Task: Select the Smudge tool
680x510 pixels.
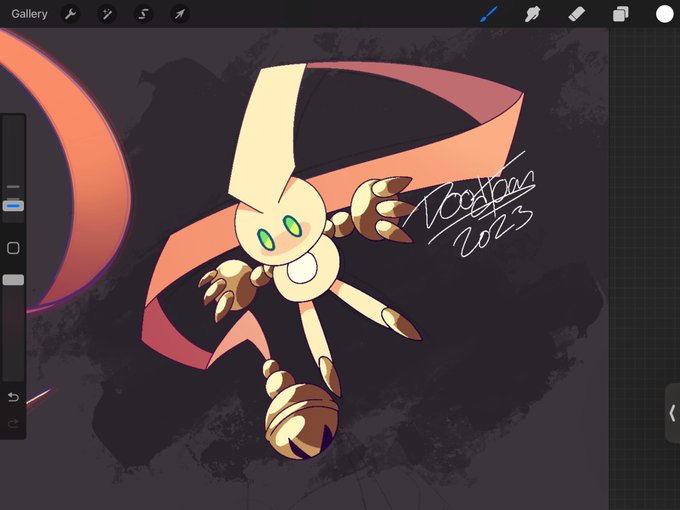Action: click(532, 14)
